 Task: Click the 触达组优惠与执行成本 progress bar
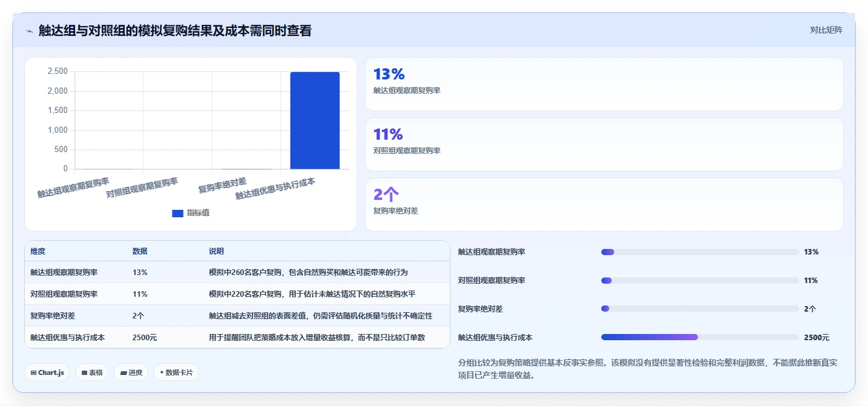(700, 337)
